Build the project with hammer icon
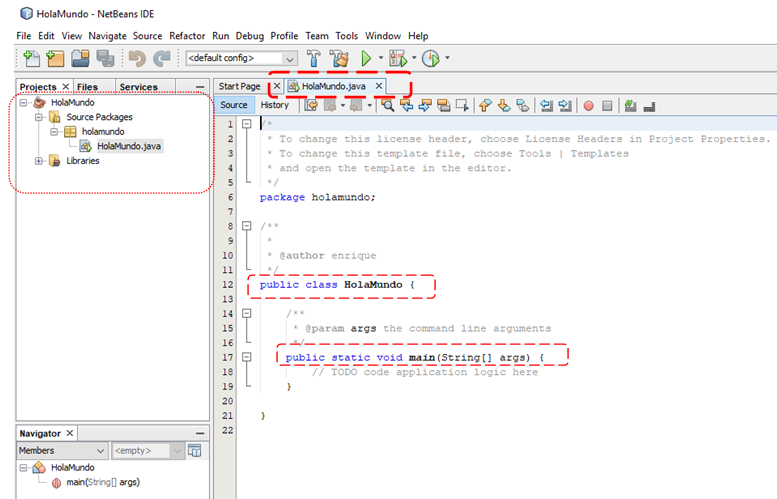This screenshot has width=777, height=499. coord(313,58)
